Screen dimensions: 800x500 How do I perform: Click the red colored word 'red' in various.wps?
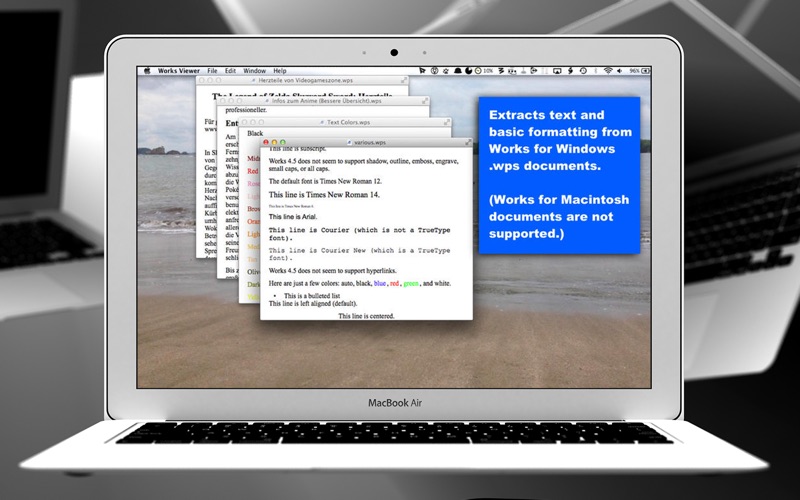(x=394, y=283)
